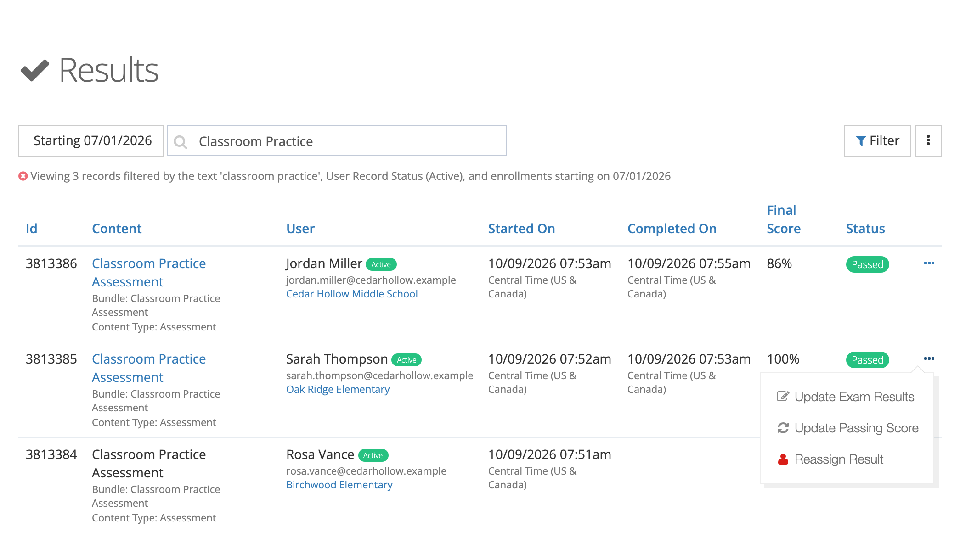Open actions menu for Jordan Miller row
The width and height of the screenshot is (960, 560).
point(929,263)
